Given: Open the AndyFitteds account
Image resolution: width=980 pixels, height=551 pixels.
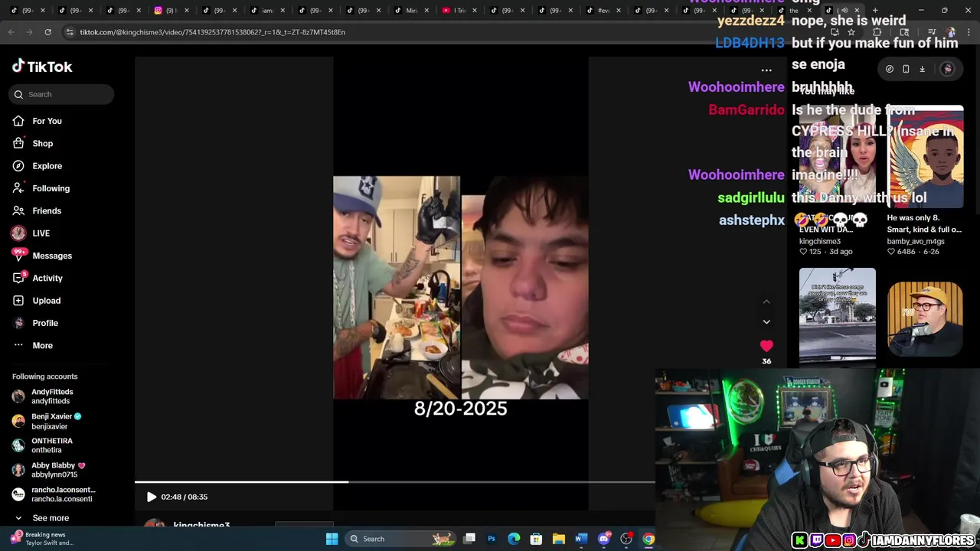Looking at the screenshot, I should tap(52, 396).
